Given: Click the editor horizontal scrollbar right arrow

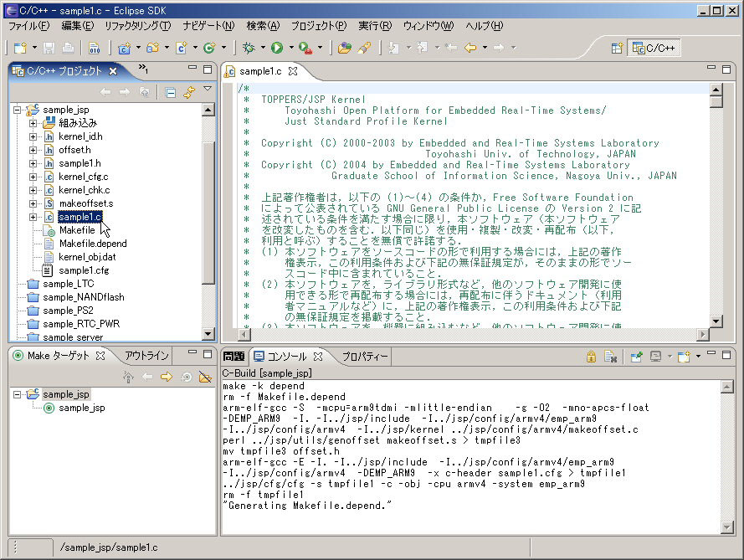Looking at the screenshot, I should [703, 335].
